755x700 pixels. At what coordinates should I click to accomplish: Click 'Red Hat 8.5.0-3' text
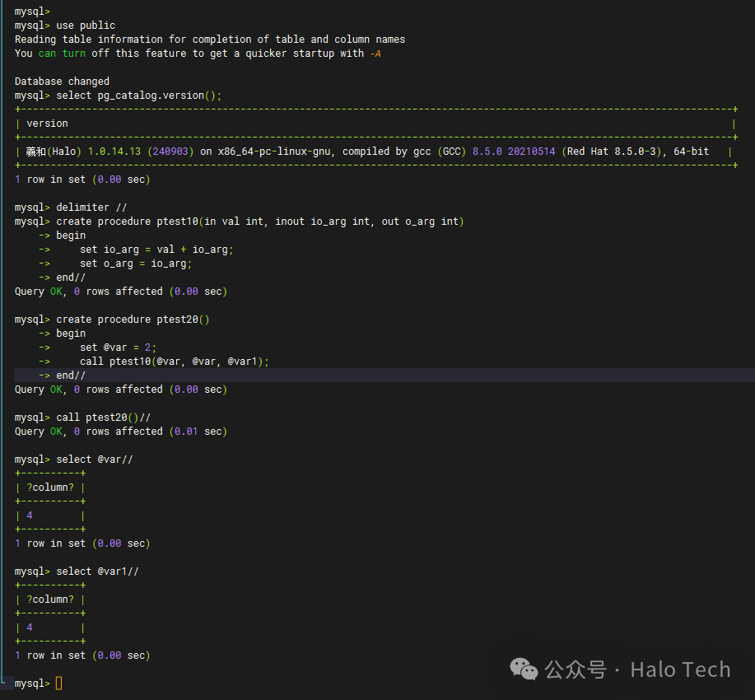pos(612,152)
